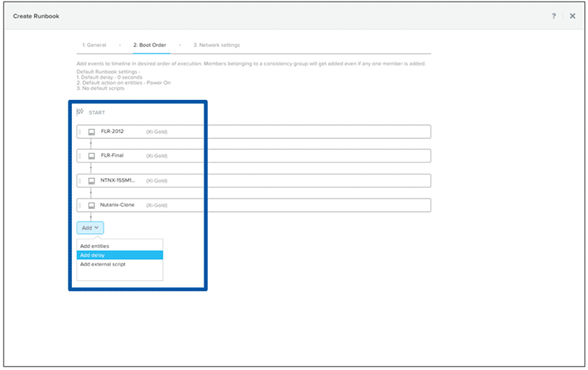Switch to the 1. General tab

pyautogui.click(x=94, y=46)
